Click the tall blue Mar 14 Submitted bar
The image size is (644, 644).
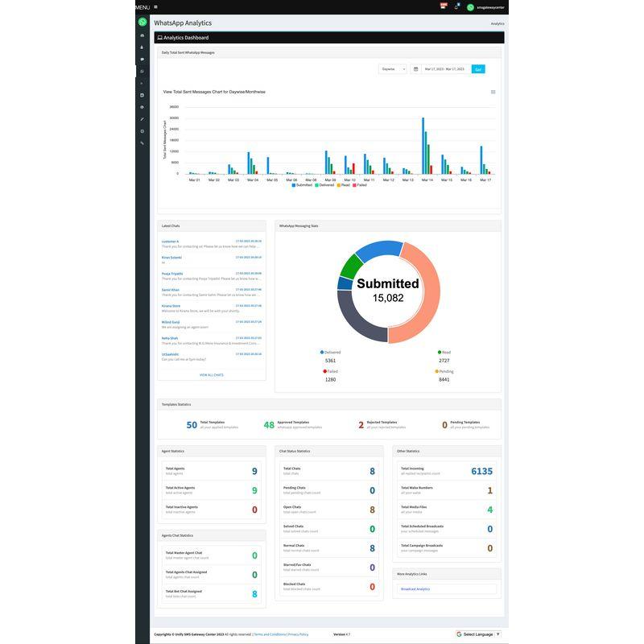(x=423, y=146)
